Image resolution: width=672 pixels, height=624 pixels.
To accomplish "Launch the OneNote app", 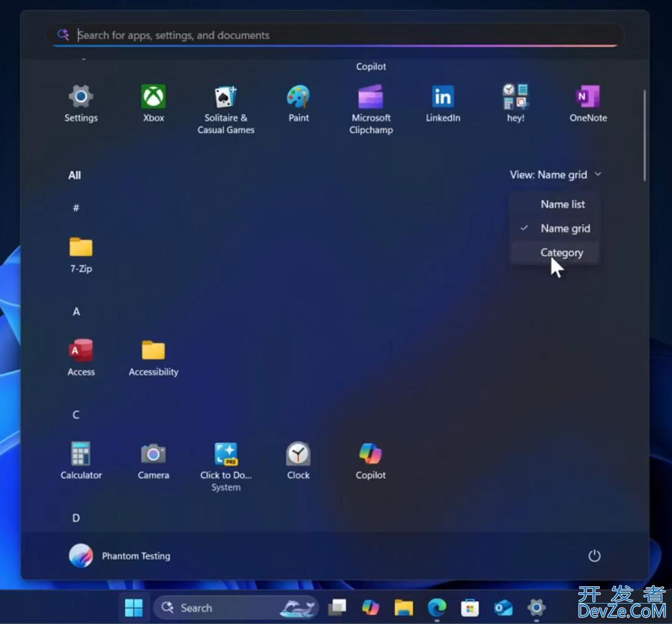I will tap(588, 104).
